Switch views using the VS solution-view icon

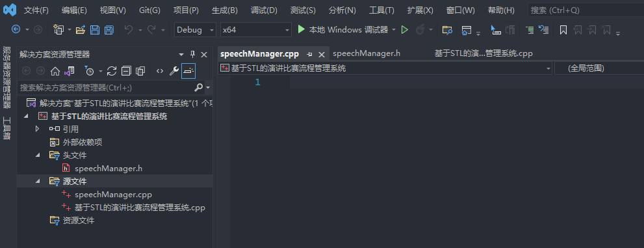(x=69, y=71)
